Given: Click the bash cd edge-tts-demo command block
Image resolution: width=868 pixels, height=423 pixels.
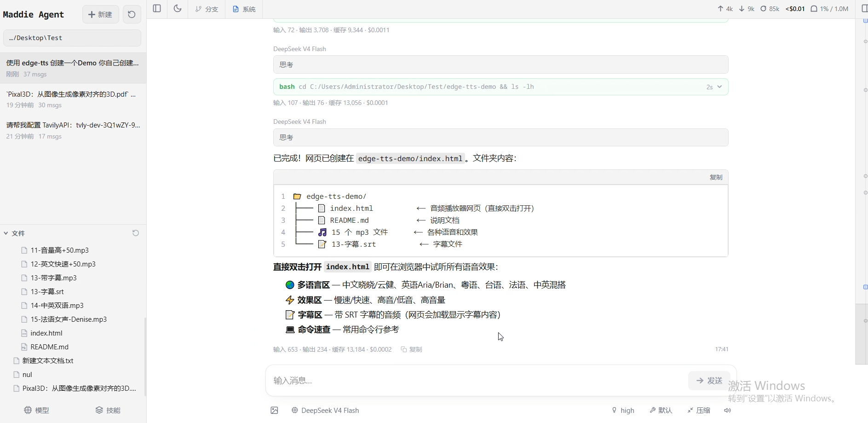Looking at the screenshot, I should tap(500, 87).
